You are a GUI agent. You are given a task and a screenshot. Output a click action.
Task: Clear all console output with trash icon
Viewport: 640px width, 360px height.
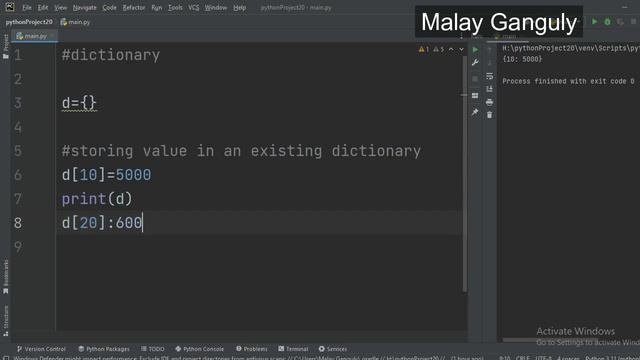[x=489, y=115]
